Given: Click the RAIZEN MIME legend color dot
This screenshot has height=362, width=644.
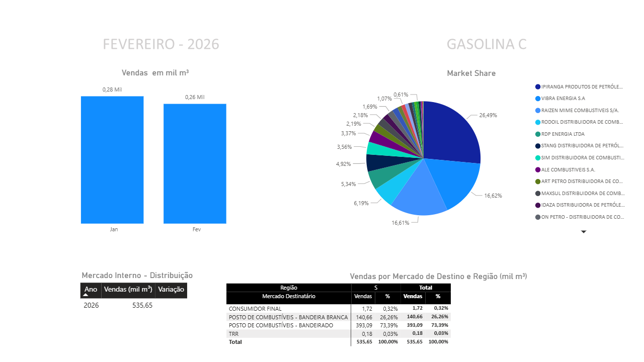Looking at the screenshot, I should [538, 111].
